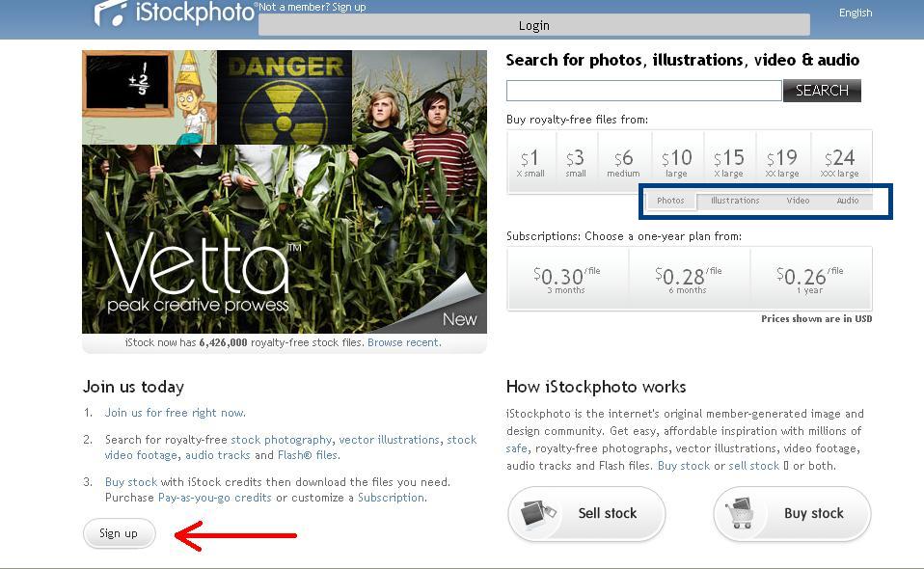The image size is (924, 569).
Task: Pick the $0.26 per file 1 year plan
Action: [x=811, y=279]
